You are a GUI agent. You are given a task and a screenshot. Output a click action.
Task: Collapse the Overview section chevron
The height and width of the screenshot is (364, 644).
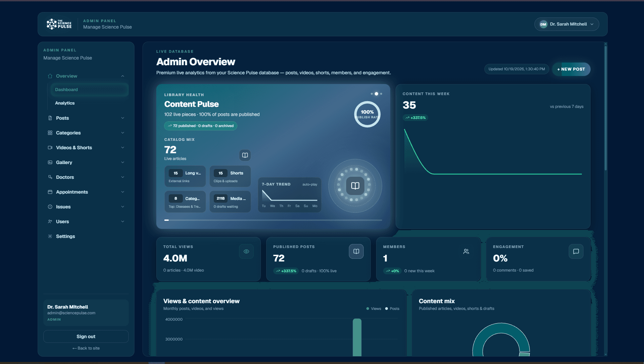123,76
